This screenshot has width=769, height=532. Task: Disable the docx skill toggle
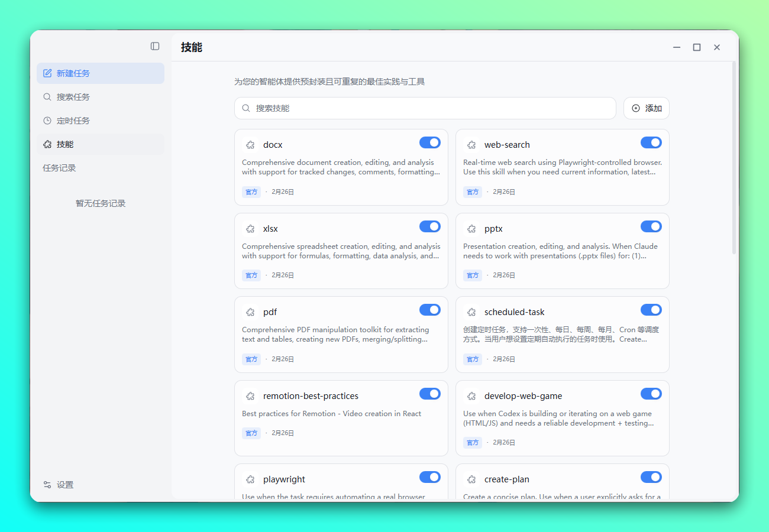coord(430,142)
